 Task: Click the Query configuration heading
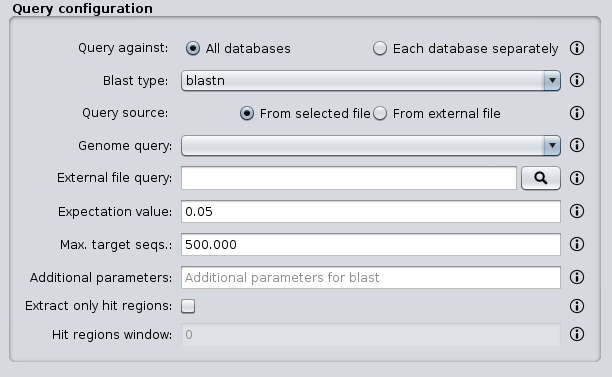82,9
